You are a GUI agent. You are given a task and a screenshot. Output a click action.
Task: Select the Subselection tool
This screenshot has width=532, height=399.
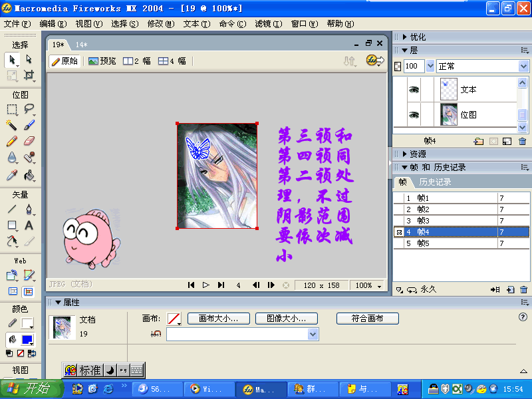(29, 59)
